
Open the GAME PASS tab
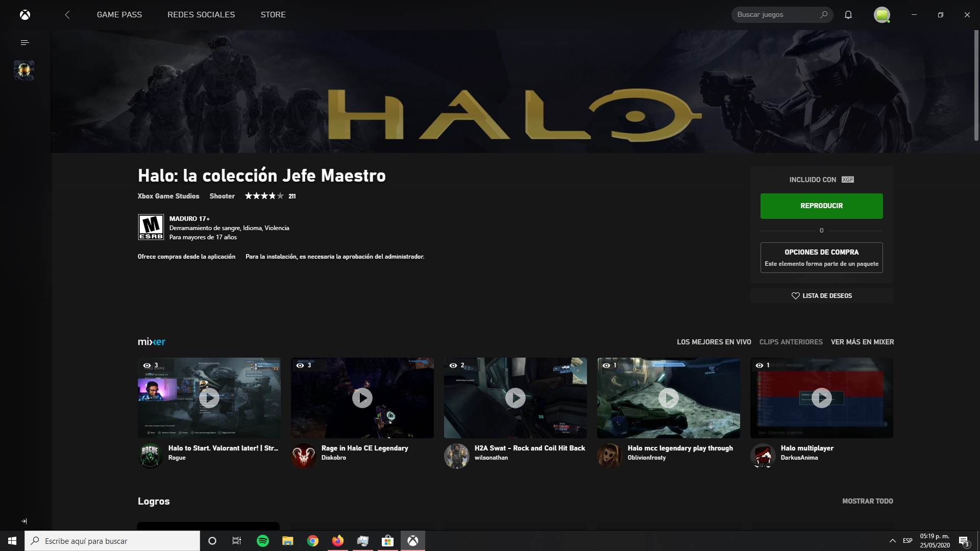coord(119,15)
